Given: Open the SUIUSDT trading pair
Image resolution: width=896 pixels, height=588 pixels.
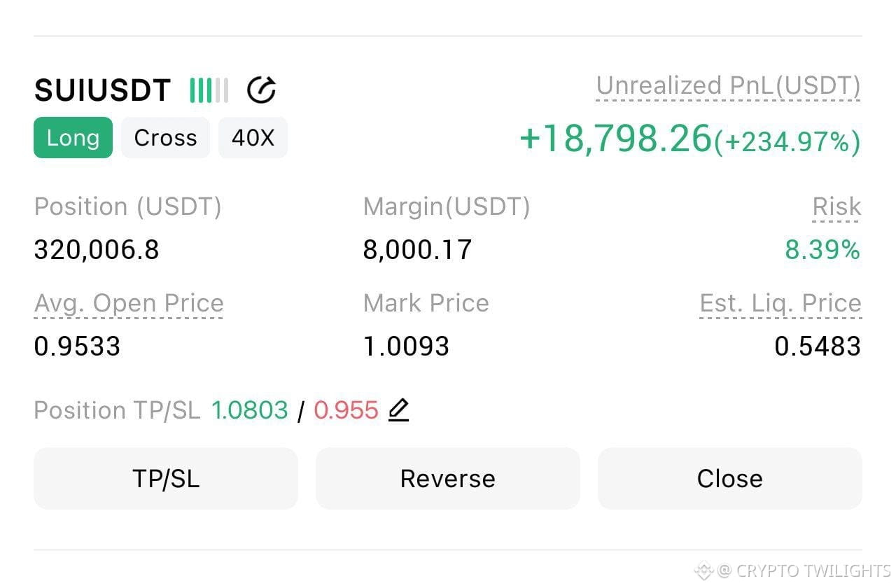Looking at the screenshot, I should [x=102, y=90].
